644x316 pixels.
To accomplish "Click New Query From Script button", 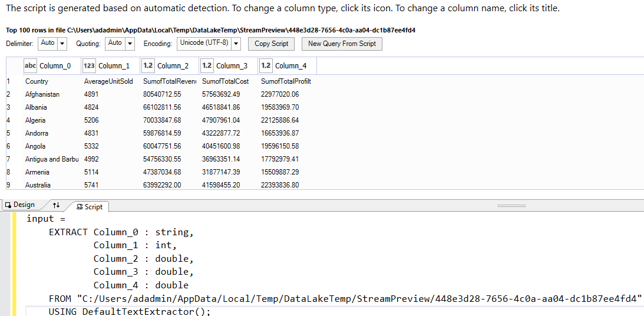I will coord(342,44).
